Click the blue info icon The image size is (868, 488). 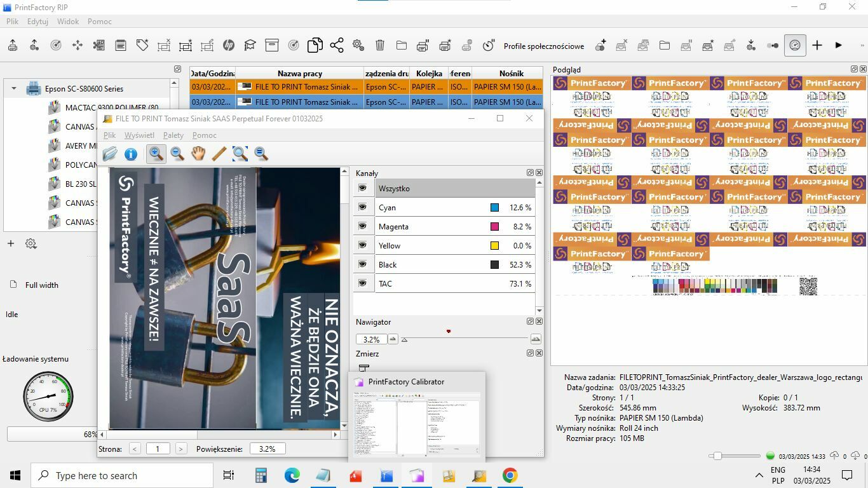[x=131, y=154]
